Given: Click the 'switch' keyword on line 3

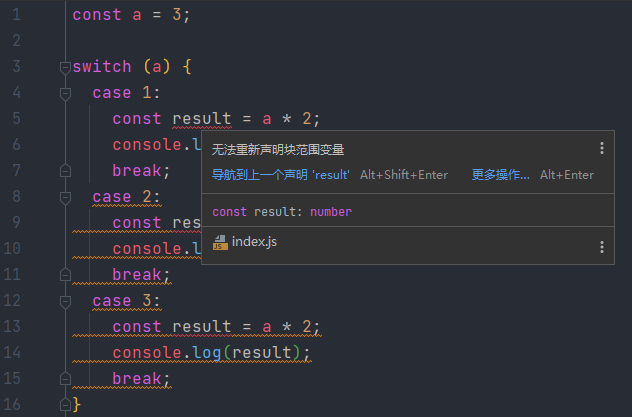Looking at the screenshot, I should (102, 67).
